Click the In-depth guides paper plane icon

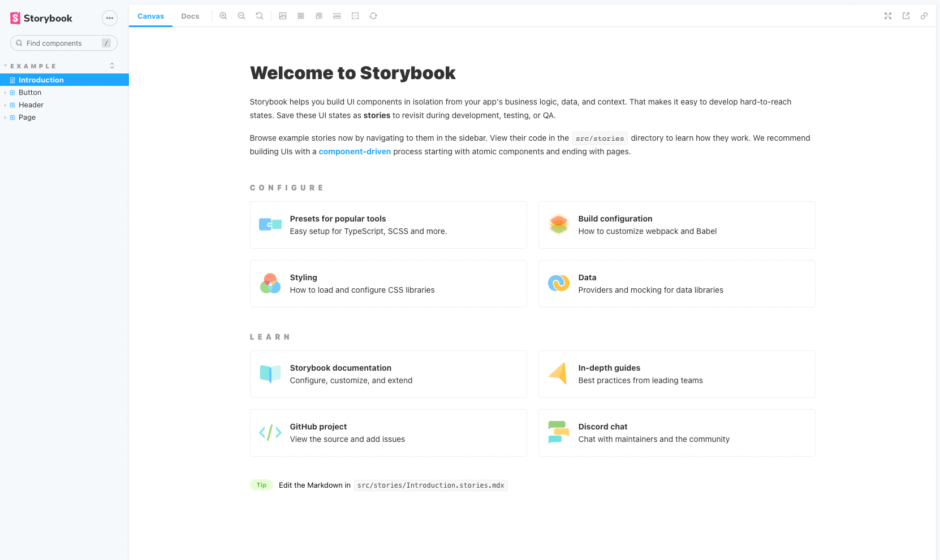tap(558, 374)
